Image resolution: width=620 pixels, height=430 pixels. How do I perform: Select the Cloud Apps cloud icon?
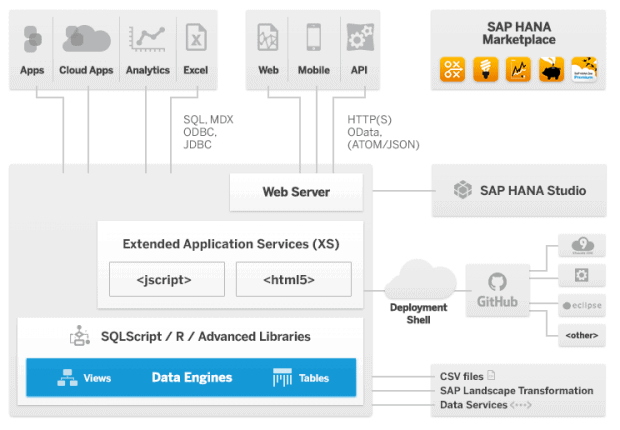click(x=86, y=39)
